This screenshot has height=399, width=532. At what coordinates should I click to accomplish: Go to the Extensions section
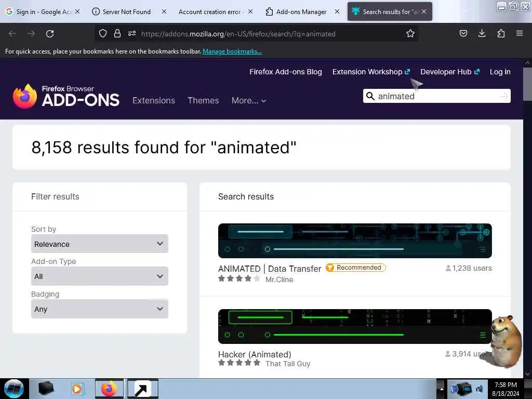tap(154, 100)
